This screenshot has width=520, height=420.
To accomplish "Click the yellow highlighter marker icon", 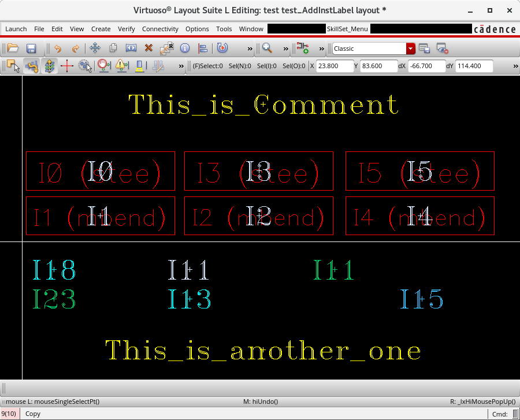I will 140,66.
